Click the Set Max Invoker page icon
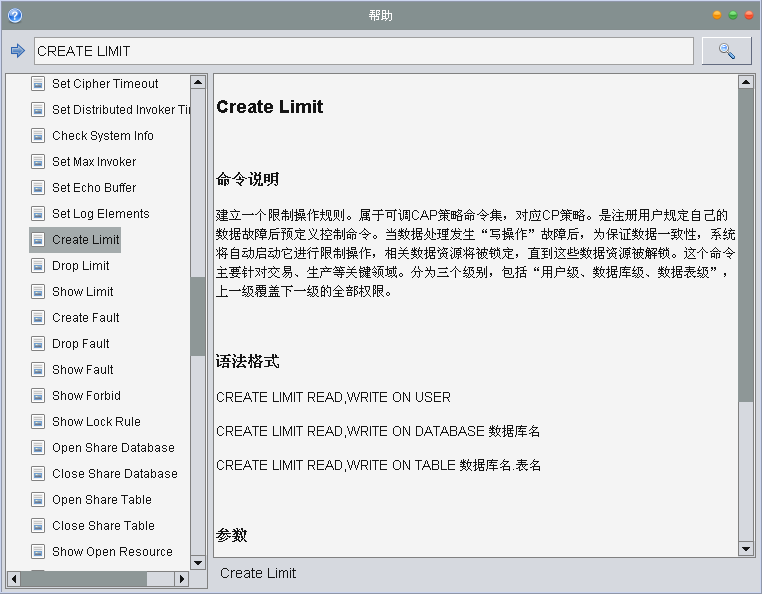The height and width of the screenshot is (594, 762). point(38,161)
